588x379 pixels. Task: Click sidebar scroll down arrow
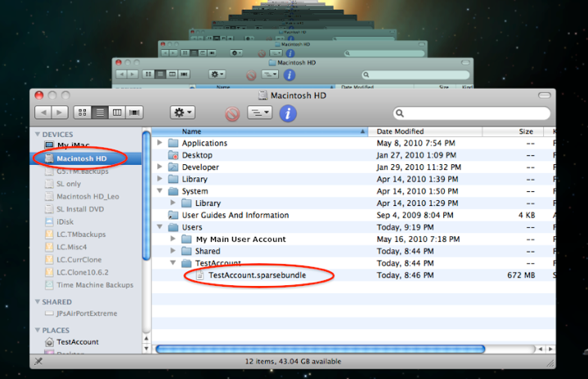[x=146, y=348]
